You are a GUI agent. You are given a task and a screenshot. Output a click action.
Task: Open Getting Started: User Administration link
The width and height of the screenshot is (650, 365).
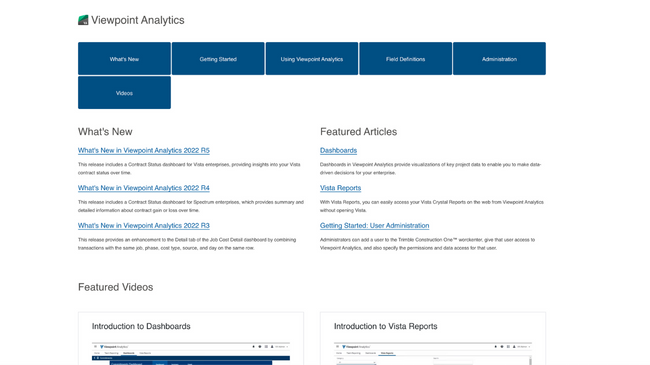click(x=374, y=226)
